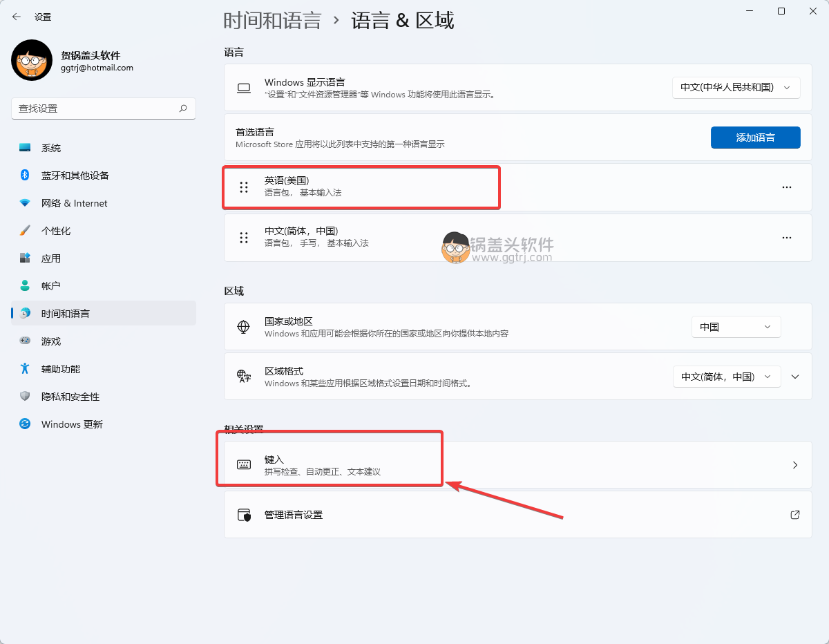Screen dimensions: 829x644
Task: Grab the drag handle for 英语(美国)
Action: tap(243, 187)
